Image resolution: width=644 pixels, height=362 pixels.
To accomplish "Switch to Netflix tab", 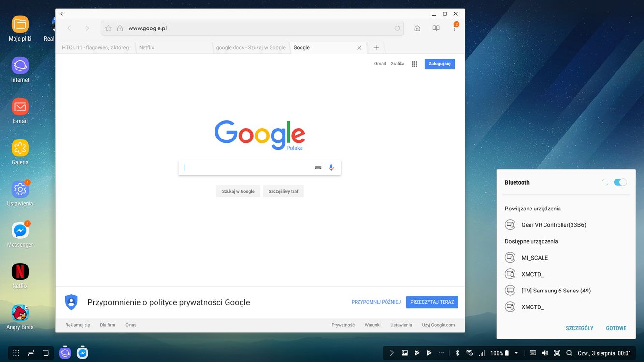I will [x=174, y=48].
